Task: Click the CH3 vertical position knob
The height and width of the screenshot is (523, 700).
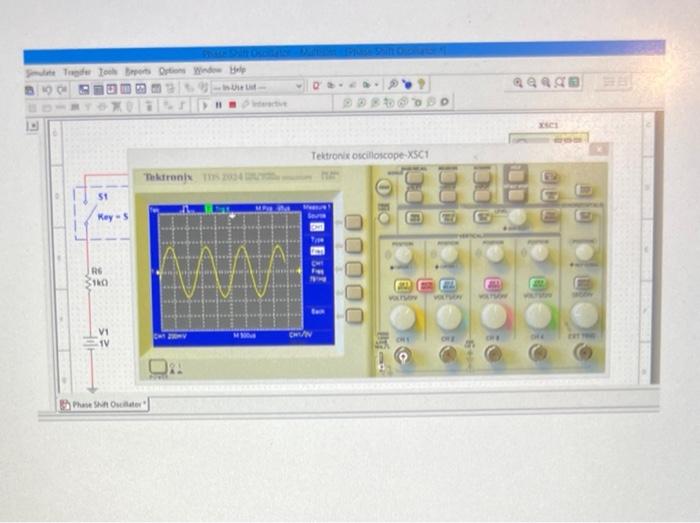Action: 494,253
